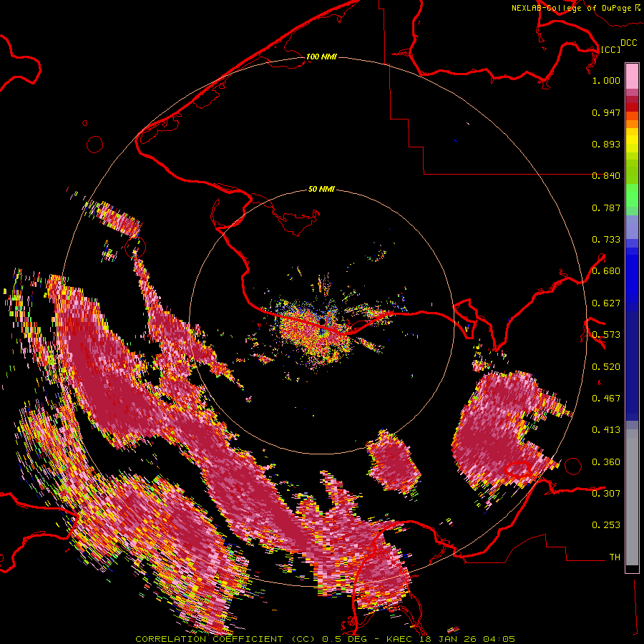Click the NEXLAB-College of DuPage label

pos(571,8)
